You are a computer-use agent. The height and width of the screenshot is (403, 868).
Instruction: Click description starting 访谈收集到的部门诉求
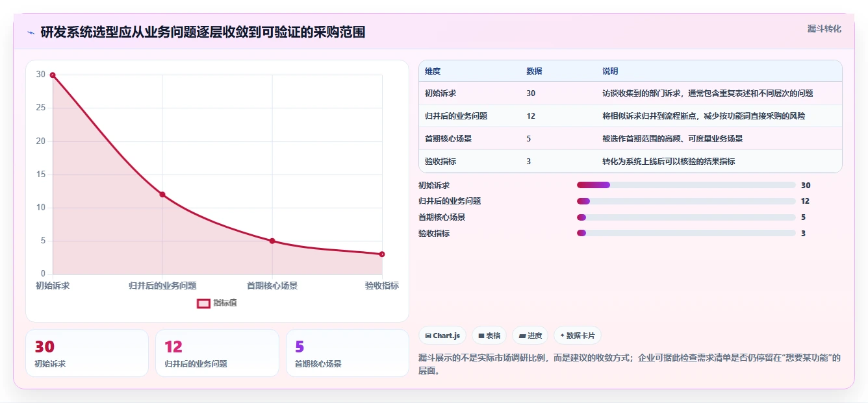click(x=708, y=93)
